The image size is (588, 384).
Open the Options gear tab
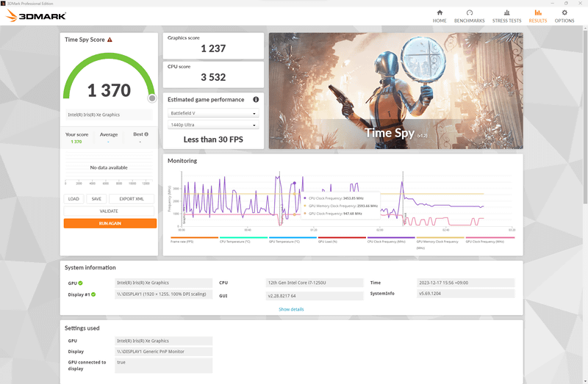(x=564, y=16)
